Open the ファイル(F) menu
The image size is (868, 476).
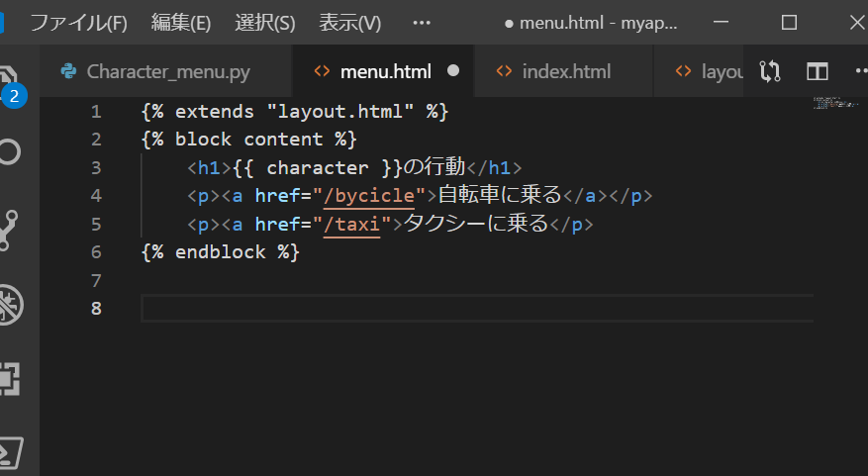click(78, 23)
